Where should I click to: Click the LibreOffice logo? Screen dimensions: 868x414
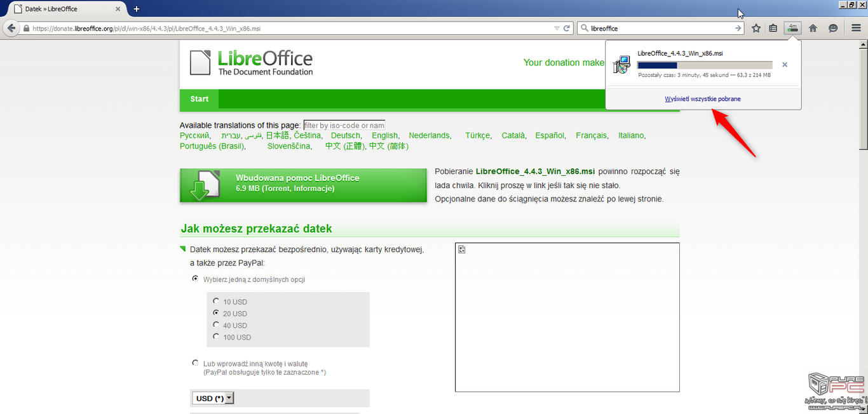[252, 63]
